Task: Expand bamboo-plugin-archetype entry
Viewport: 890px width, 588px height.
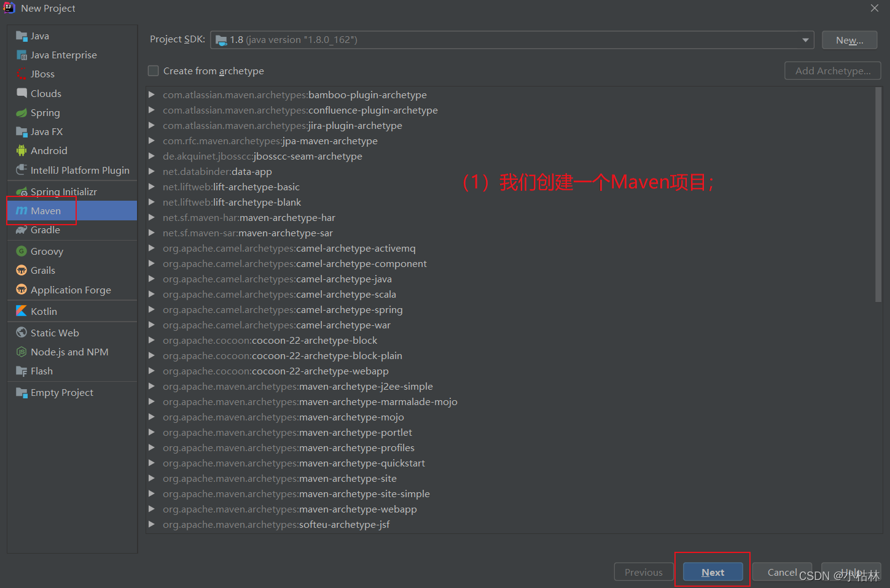Action: point(152,95)
